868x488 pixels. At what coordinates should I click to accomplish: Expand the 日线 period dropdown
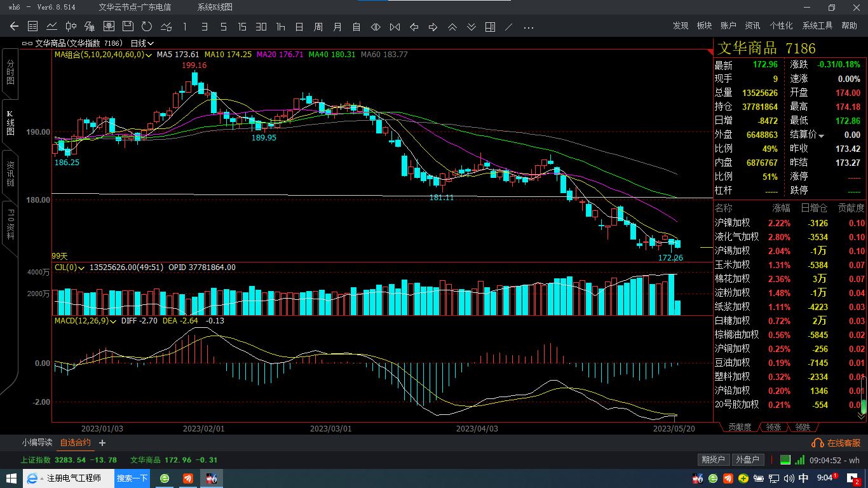click(x=151, y=44)
